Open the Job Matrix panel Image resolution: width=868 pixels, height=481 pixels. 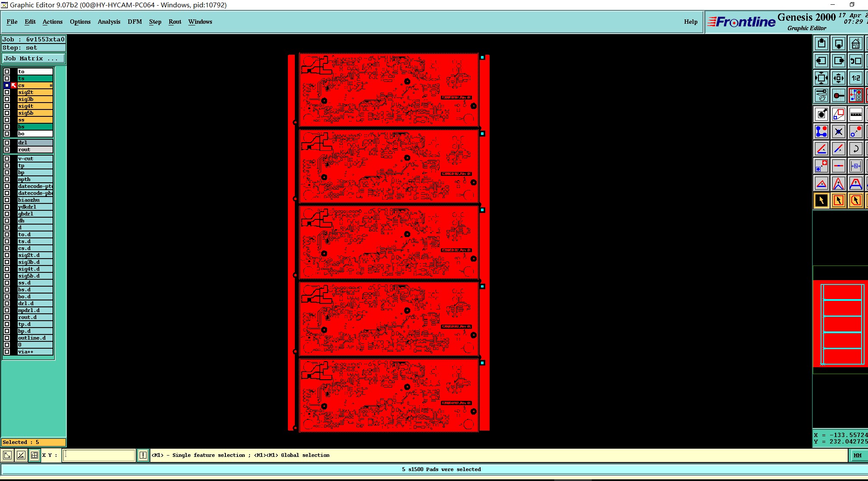coord(34,59)
